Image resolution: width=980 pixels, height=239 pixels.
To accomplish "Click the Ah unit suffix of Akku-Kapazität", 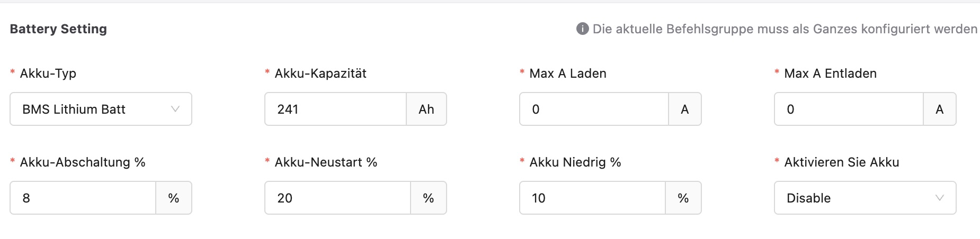I will 426,109.
